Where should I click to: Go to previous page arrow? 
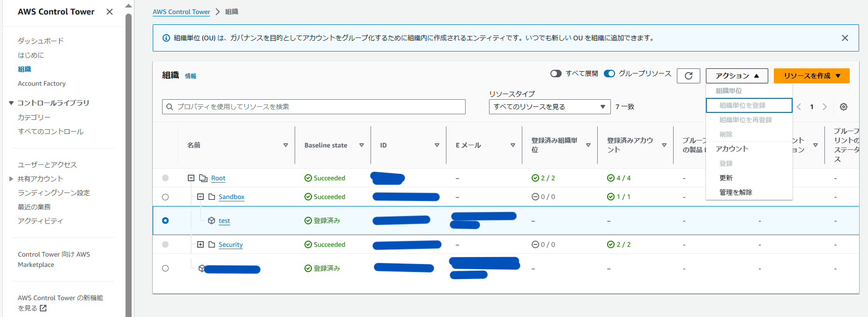click(x=799, y=107)
